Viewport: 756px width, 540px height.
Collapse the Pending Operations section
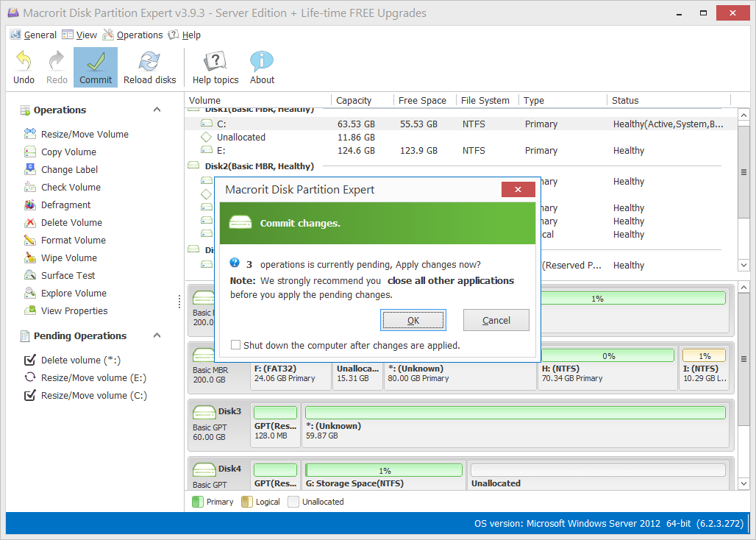(157, 335)
